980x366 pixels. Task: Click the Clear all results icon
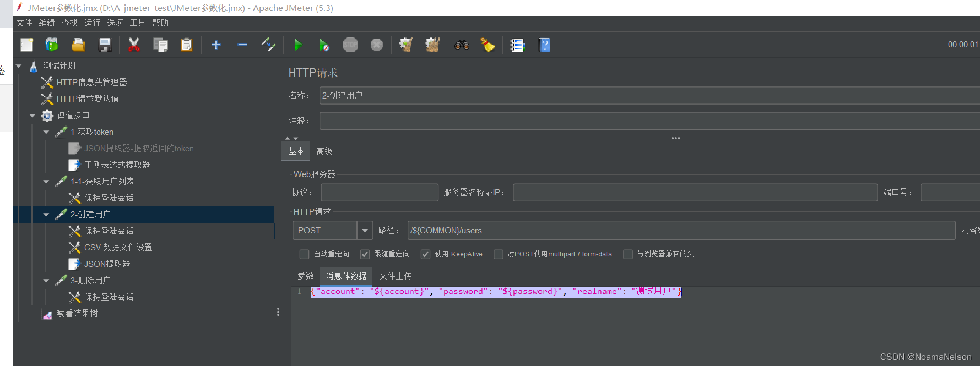click(432, 45)
